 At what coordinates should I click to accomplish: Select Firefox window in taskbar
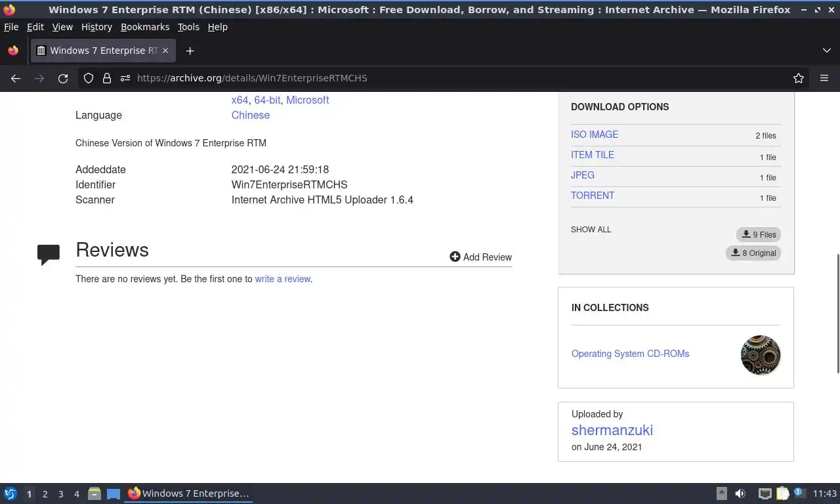coord(188,493)
